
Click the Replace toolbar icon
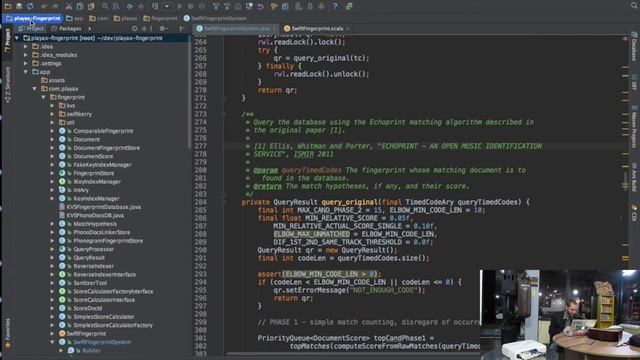click(116, 6)
